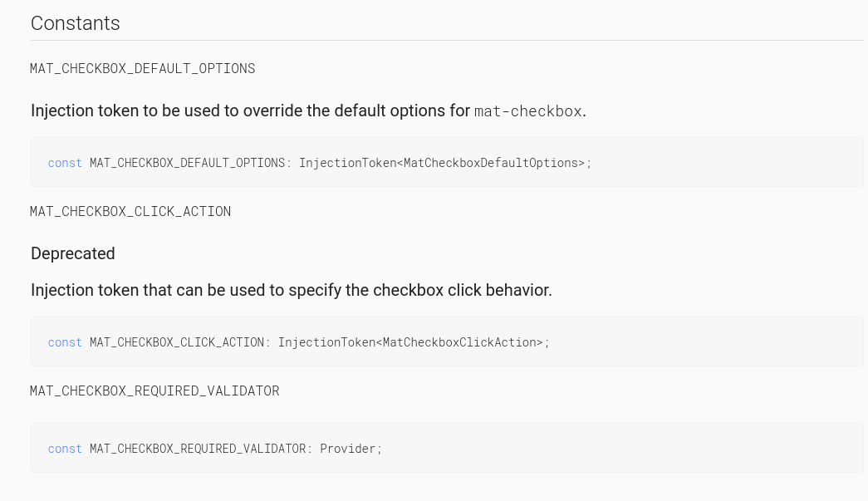Click const keyword in the REQUIRED_VALIDATOR code block
This screenshot has height=501, width=868.
coord(65,449)
